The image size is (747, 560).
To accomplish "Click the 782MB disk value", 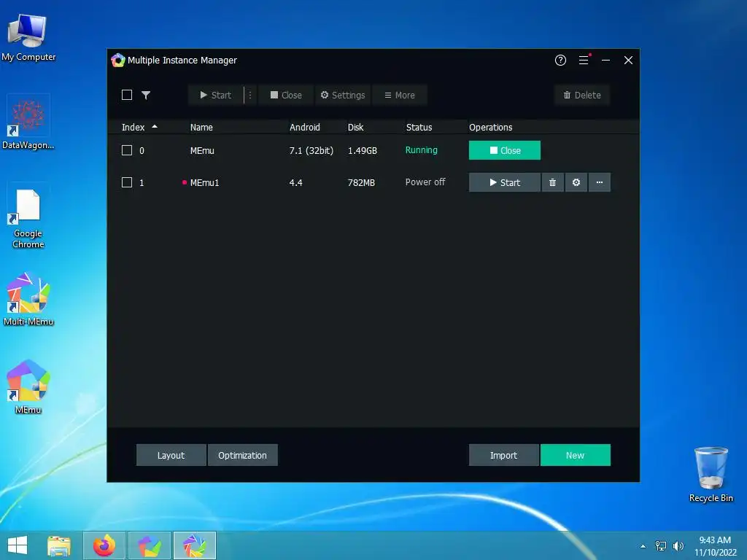I will click(x=361, y=182).
